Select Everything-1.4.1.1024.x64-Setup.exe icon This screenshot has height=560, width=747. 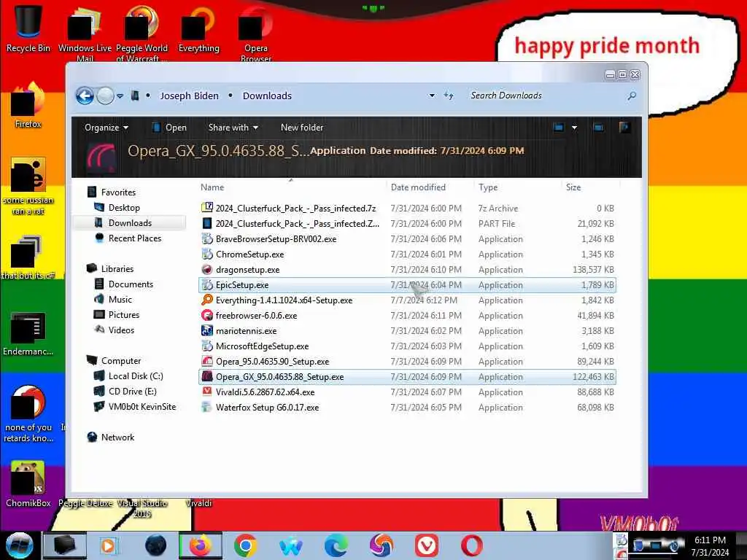(x=206, y=300)
